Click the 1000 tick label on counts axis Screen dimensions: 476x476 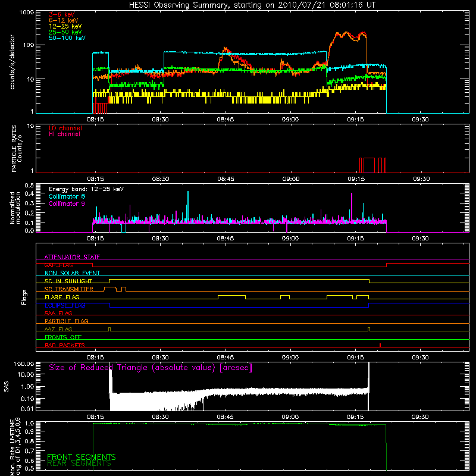click(27, 12)
